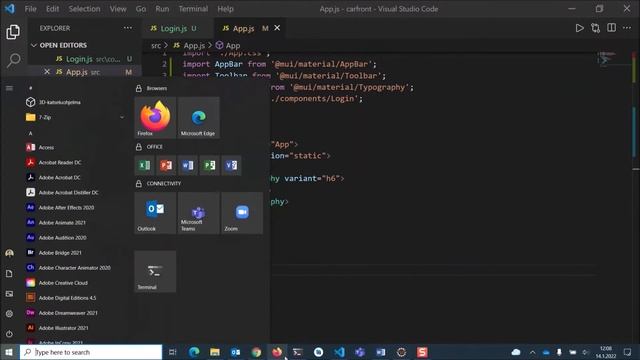This screenshot has height=360, width=640.
Task: Open the Edit menu
Action: pos(52,9)
